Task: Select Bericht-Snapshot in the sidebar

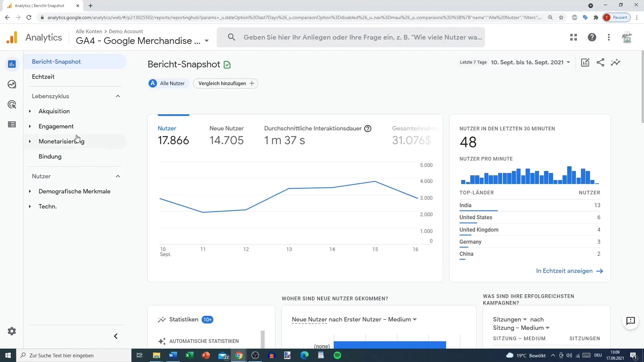Action: [x=75, y=62]
